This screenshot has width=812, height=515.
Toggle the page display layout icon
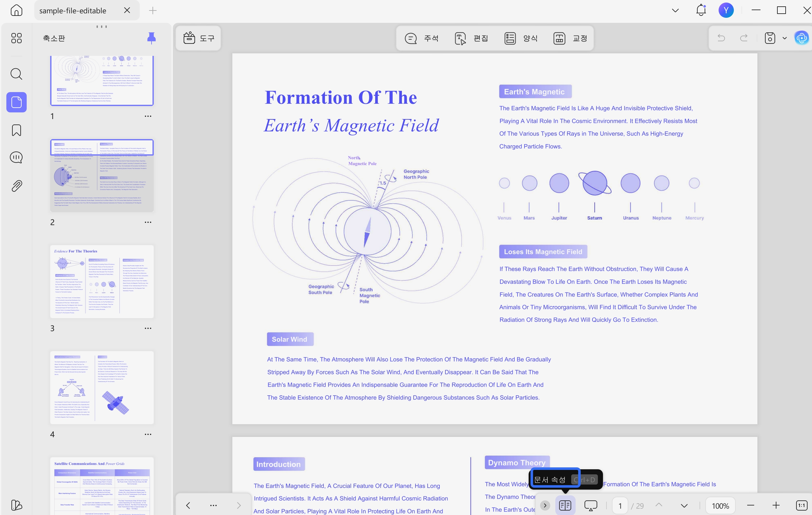tap(565, 505)
